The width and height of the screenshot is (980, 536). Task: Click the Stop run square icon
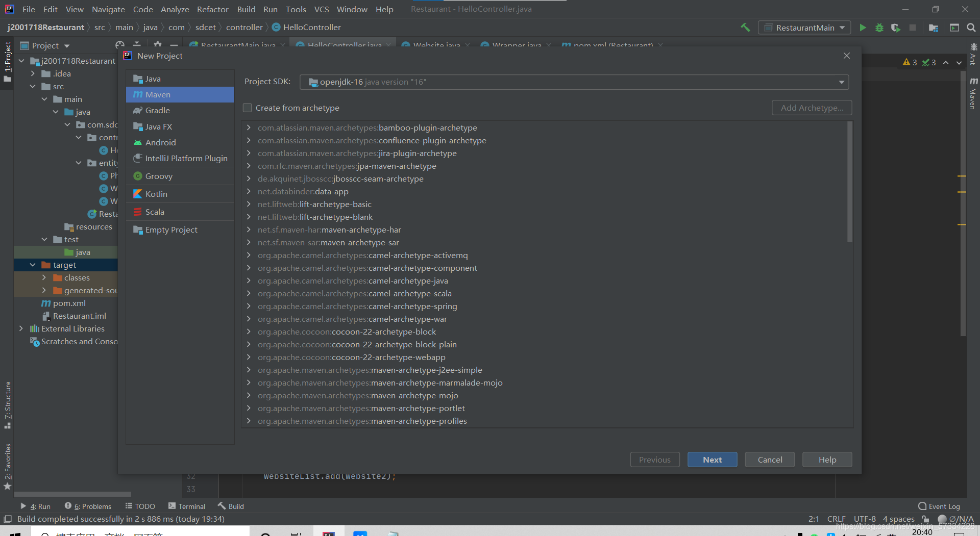[913, 28]
